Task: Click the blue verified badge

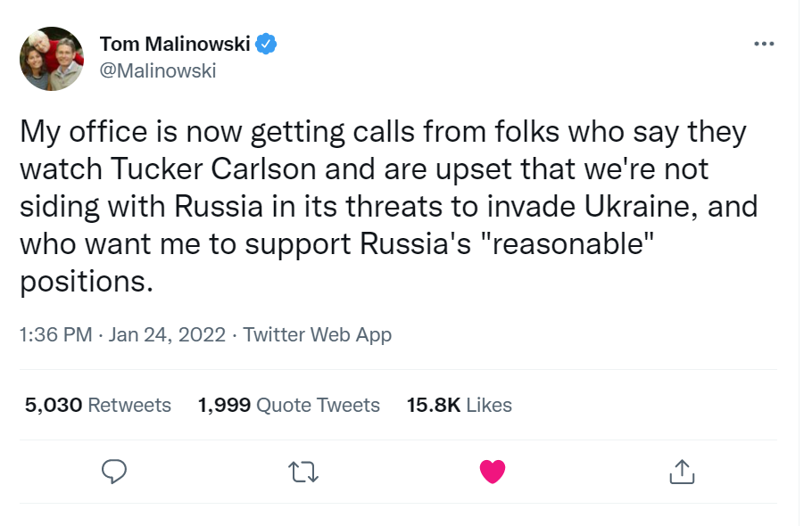Action: (266, 44)
